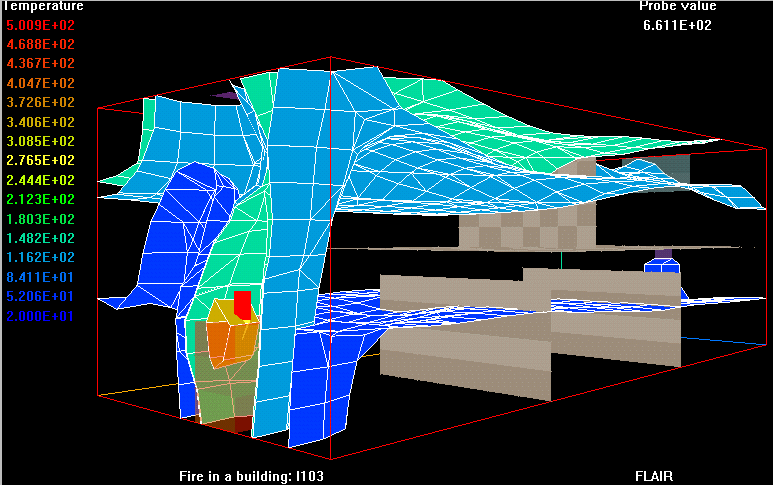Select the 6.611E+02 probe reading
Viewport: 773px width, 485px height.
(x=678, y=25)
